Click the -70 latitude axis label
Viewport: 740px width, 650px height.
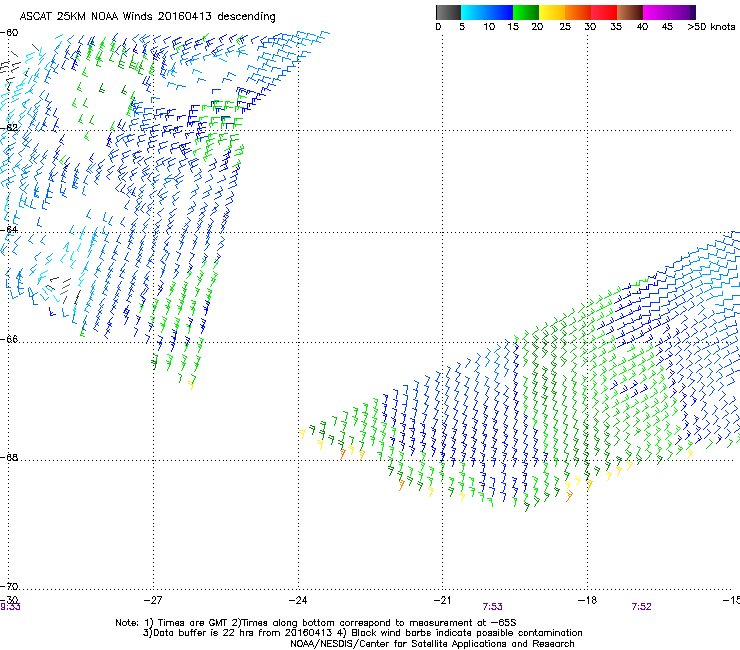[x=9, y=586]
